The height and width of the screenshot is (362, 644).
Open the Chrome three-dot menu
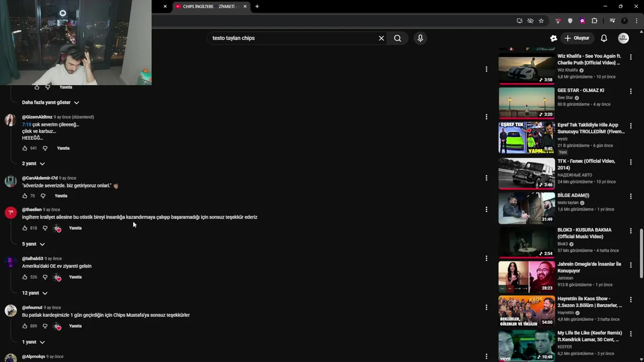tap(636, 21)
